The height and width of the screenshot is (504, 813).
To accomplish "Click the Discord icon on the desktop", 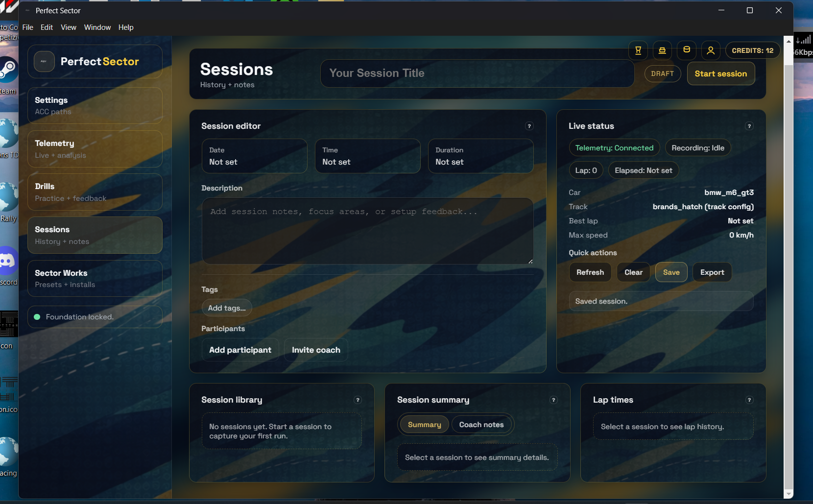I will click(8, 261).
